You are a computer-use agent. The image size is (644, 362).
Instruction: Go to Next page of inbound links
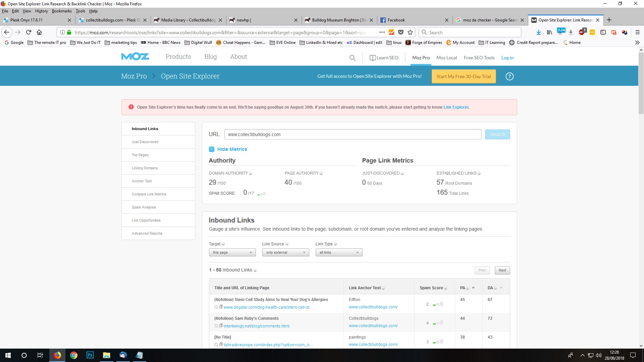coord(502,270)
